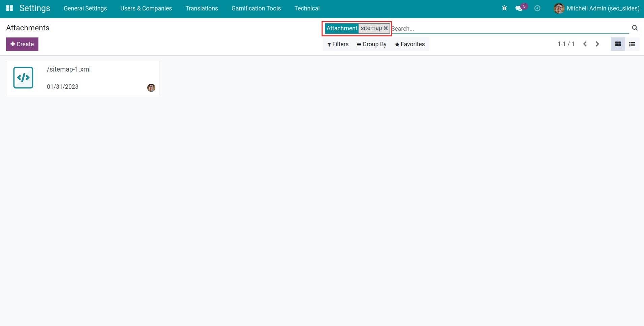Click the search magnifier icon
The image size is (644, 326).
635,28
